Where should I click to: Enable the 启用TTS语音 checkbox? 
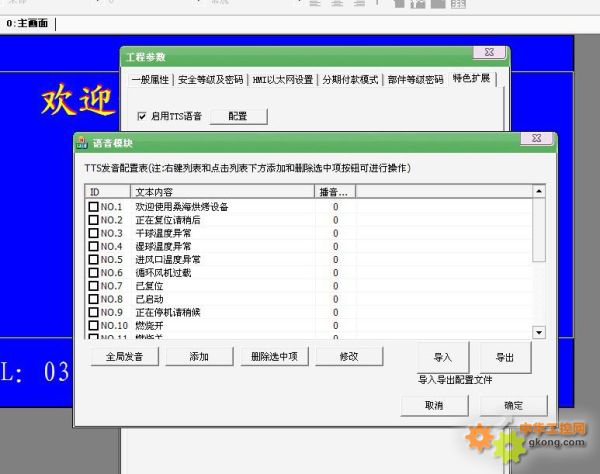tap(142, 117)
